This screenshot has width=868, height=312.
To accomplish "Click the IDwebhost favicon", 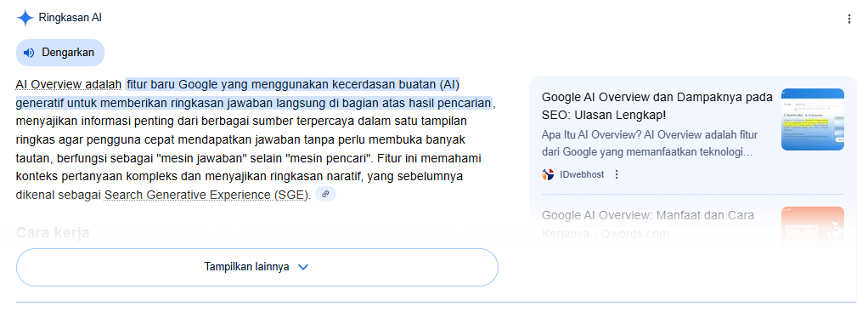I will coord(548,174).
